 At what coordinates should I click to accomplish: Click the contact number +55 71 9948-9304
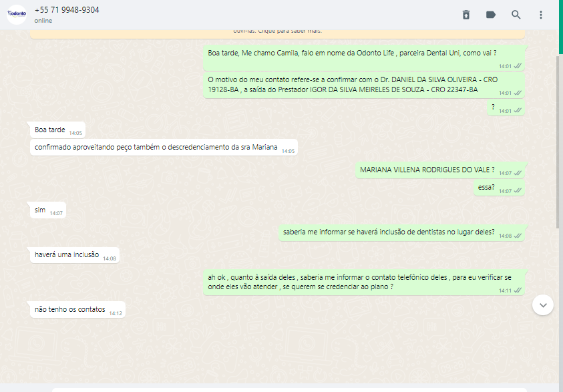tap(67, 10)
